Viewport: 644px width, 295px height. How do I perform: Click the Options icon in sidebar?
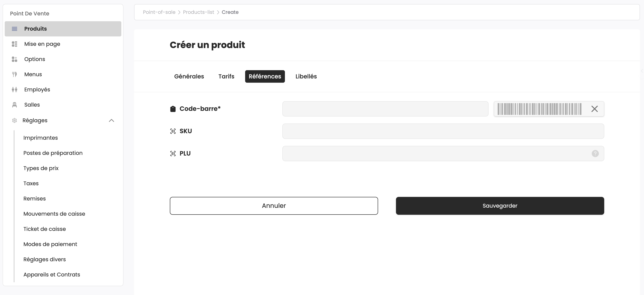[15, 59]
